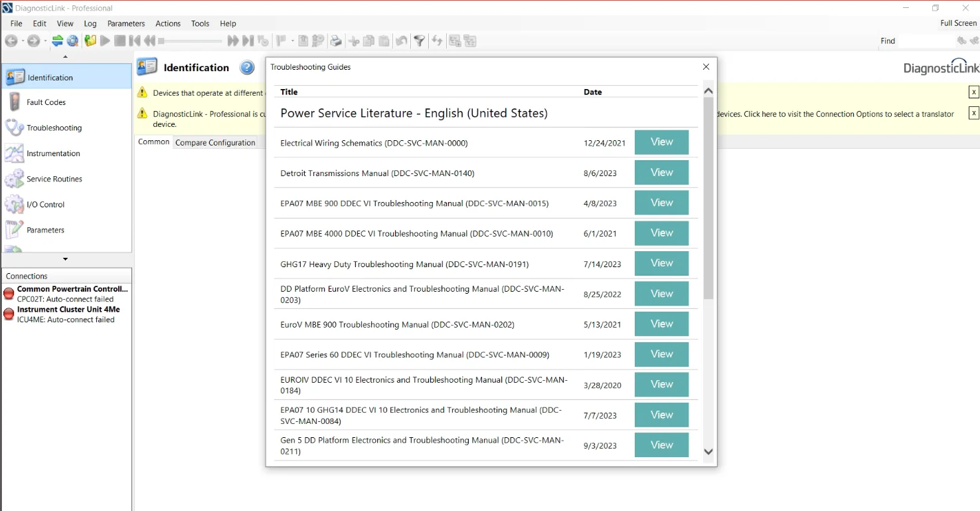Open the Fault Codes panel icon
The height and width of the screenshot is (511, 980).
15,102
